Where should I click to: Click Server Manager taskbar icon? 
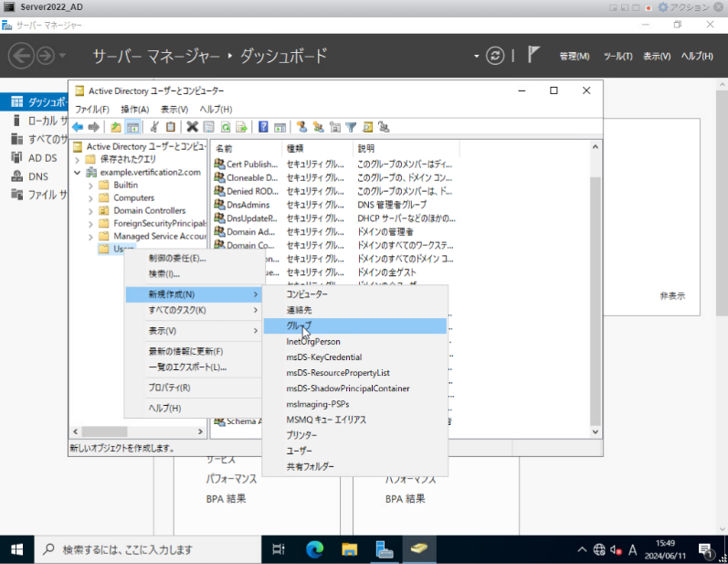(x=384, y=549)
